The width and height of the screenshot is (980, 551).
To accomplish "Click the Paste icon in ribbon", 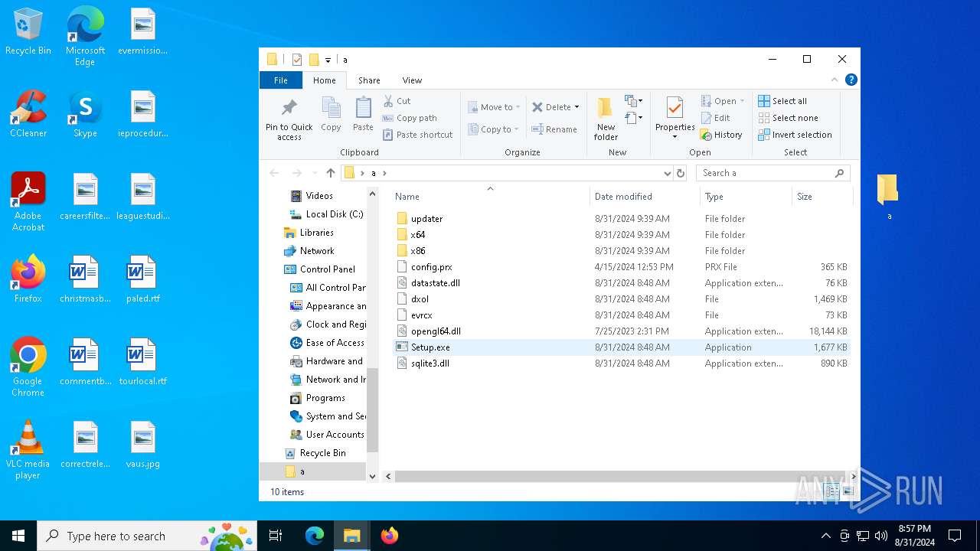I will pos(363,109).
